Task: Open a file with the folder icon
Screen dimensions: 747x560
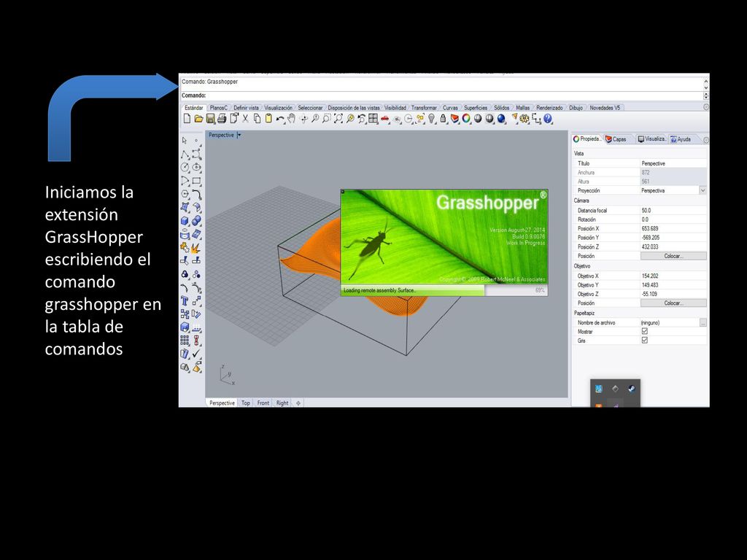Action: pyautogui.click(x=198, y=119)
